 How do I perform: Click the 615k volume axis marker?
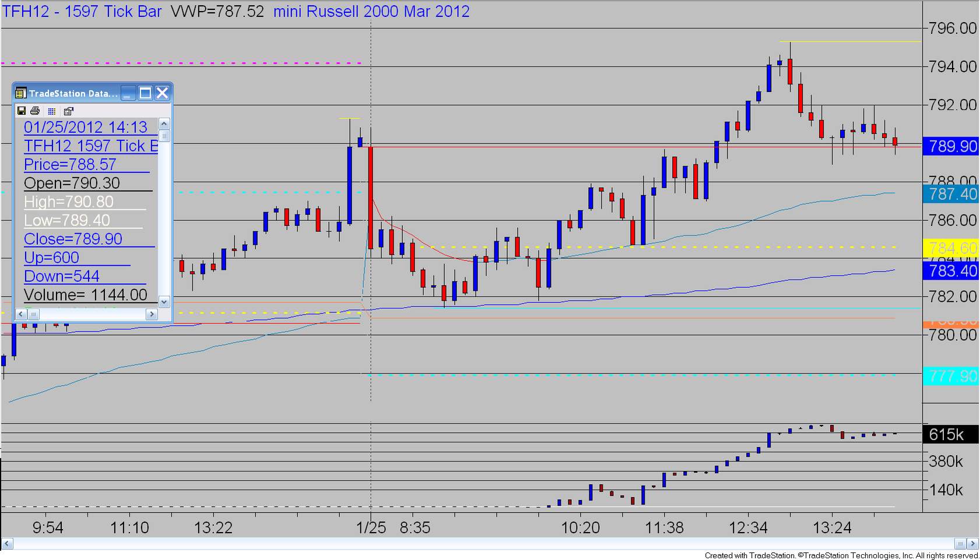pyautogui.click(x=951, y=434)
